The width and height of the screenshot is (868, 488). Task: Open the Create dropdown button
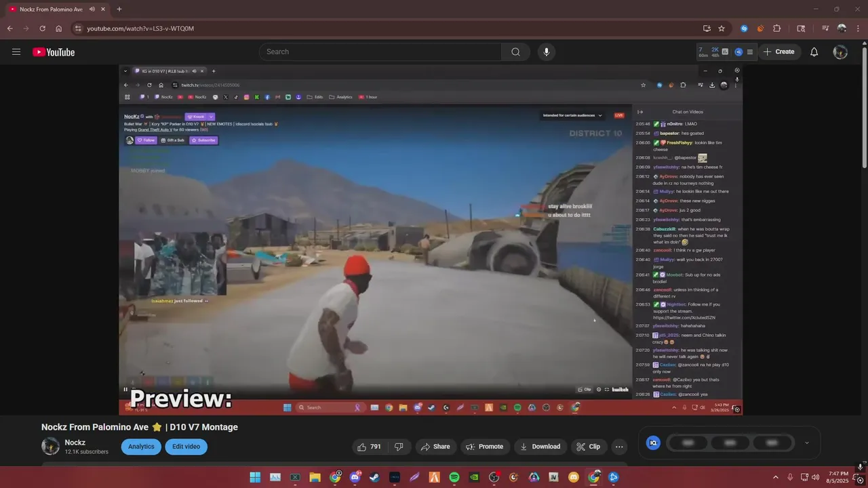(779, 52)
